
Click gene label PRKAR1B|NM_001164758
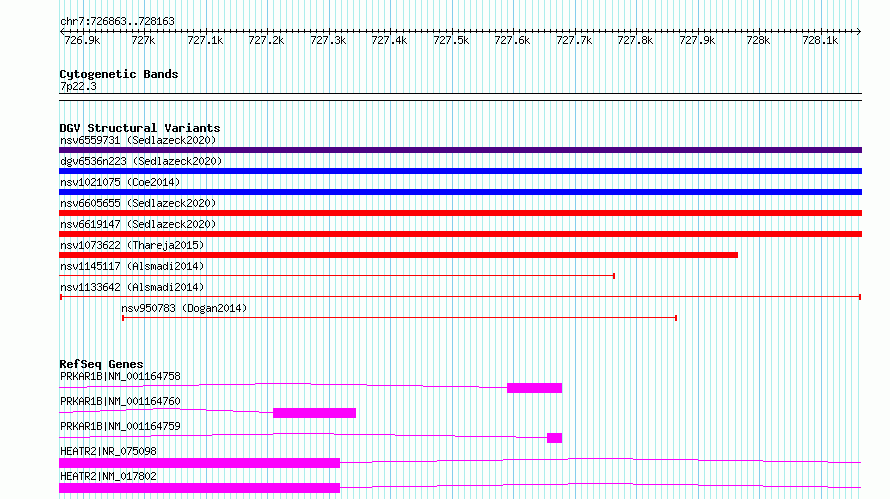pyautogui.click(x=120, y=376)
